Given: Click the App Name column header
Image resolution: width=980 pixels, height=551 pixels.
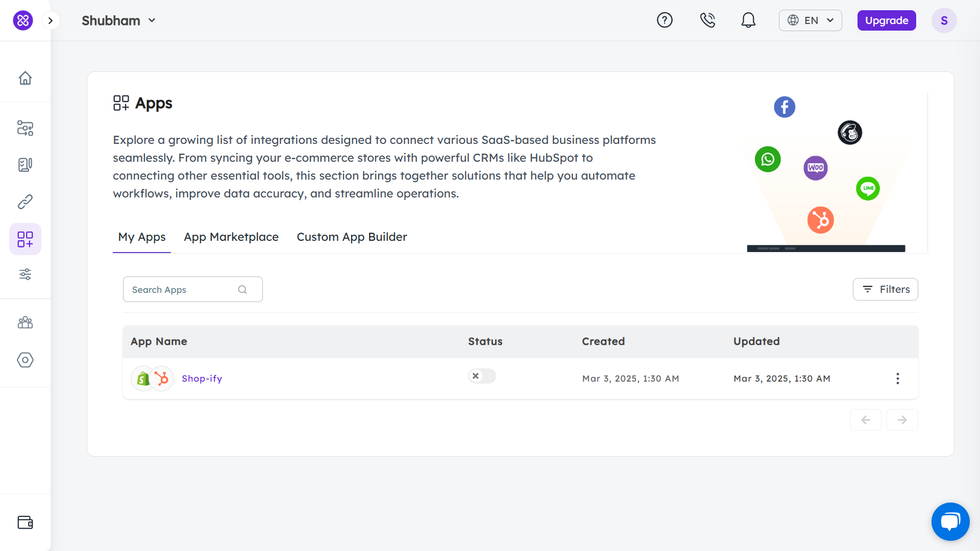Looking at the screenshot, I should click(x=159, y=341).
